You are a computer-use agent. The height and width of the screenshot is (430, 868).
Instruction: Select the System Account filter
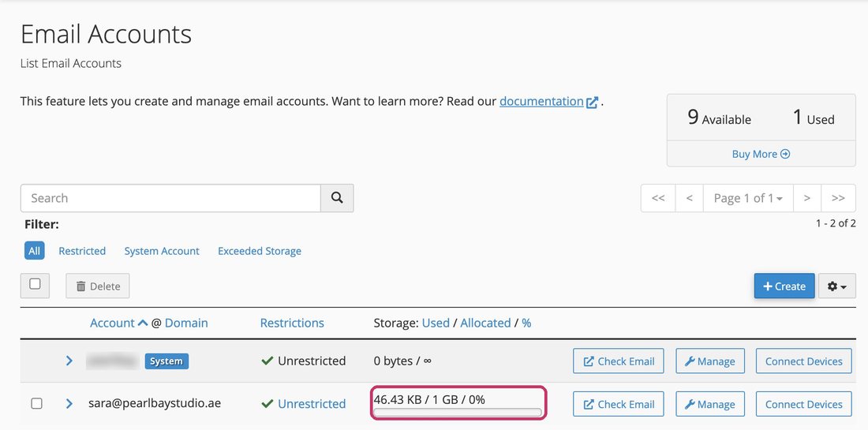click(162, 251)
